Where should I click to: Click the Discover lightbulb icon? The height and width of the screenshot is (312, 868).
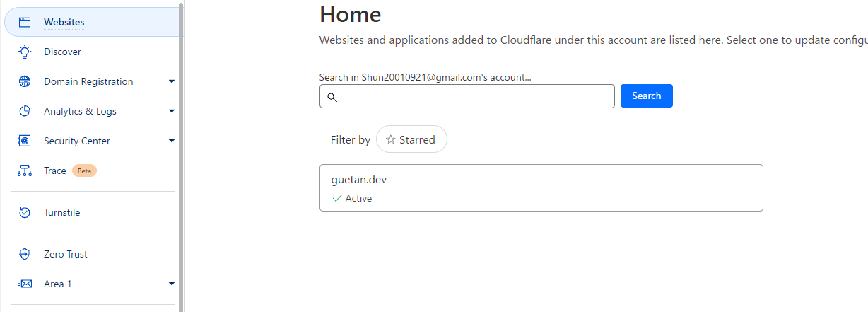(25, 52)
